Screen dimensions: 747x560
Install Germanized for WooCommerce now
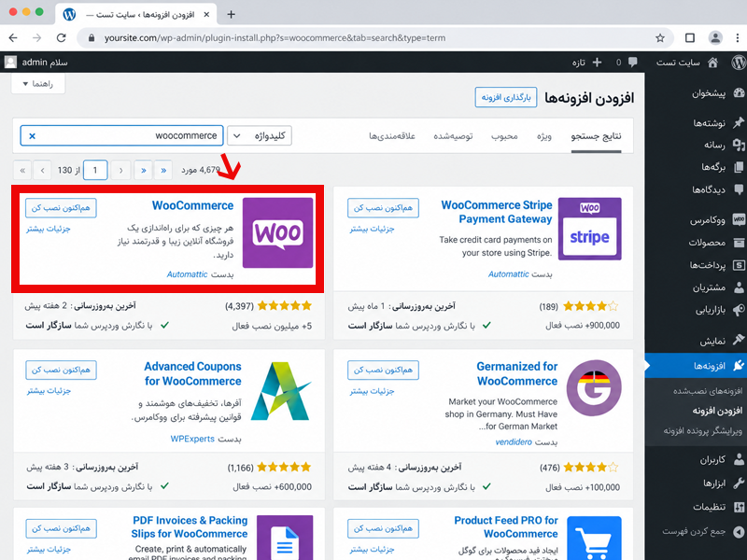[383, 370]
